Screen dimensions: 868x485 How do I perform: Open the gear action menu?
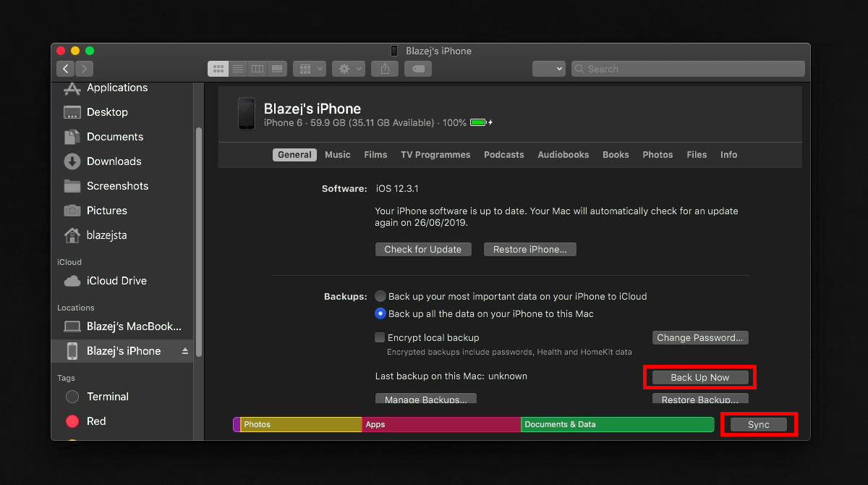[x=349, y=69]
